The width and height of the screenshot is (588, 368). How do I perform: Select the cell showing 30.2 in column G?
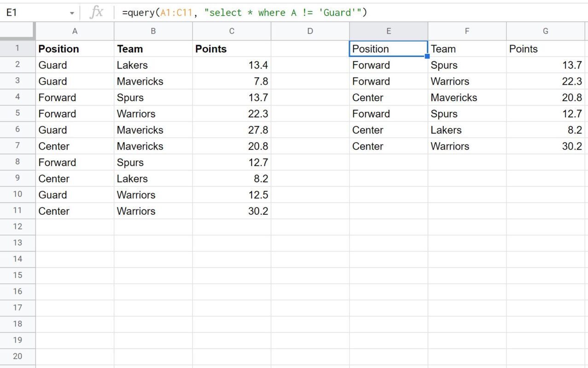[545, 146]
